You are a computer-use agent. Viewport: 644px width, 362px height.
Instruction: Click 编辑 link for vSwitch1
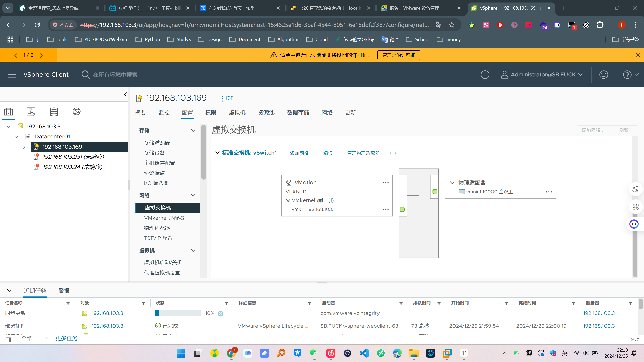click(328, 153)
